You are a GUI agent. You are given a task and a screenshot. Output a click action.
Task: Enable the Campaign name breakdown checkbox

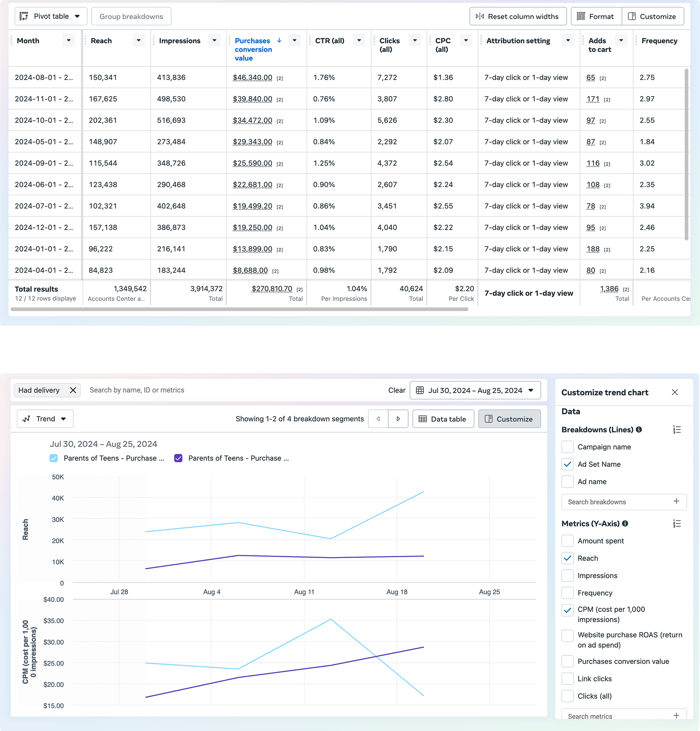coord(568,447)
